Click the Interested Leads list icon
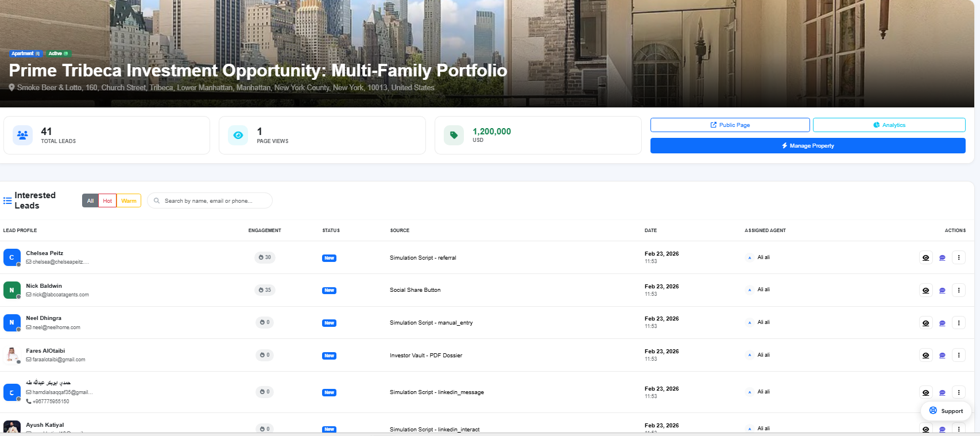Viewport: 980px width, 436px height. pos(7,201)
